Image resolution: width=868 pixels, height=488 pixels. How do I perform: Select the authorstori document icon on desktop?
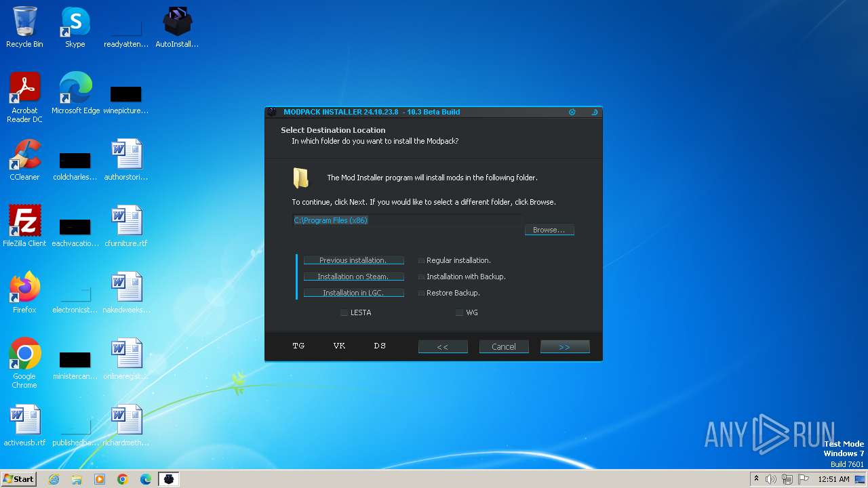tap(126, 160)
